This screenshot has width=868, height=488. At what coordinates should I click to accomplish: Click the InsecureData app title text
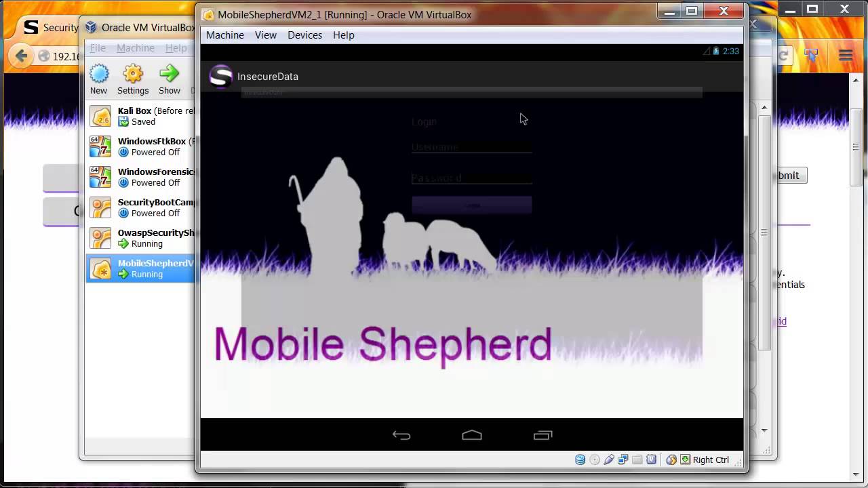(268, 77)
